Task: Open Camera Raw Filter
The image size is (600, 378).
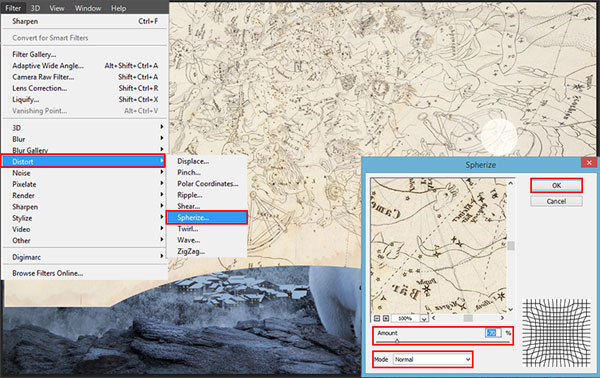Action: coord(85,77)
